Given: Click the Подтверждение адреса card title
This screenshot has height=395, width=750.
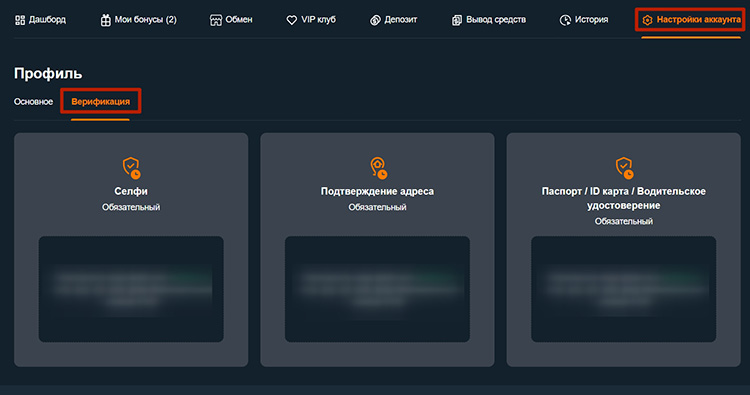Looking at the screenshot, I should 377,191.
